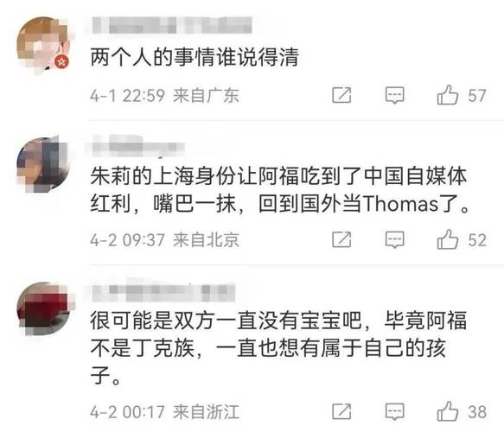Click the share icon on the Guangdong comment
This screenshot has height=432, width=504.
pos(341,95)
